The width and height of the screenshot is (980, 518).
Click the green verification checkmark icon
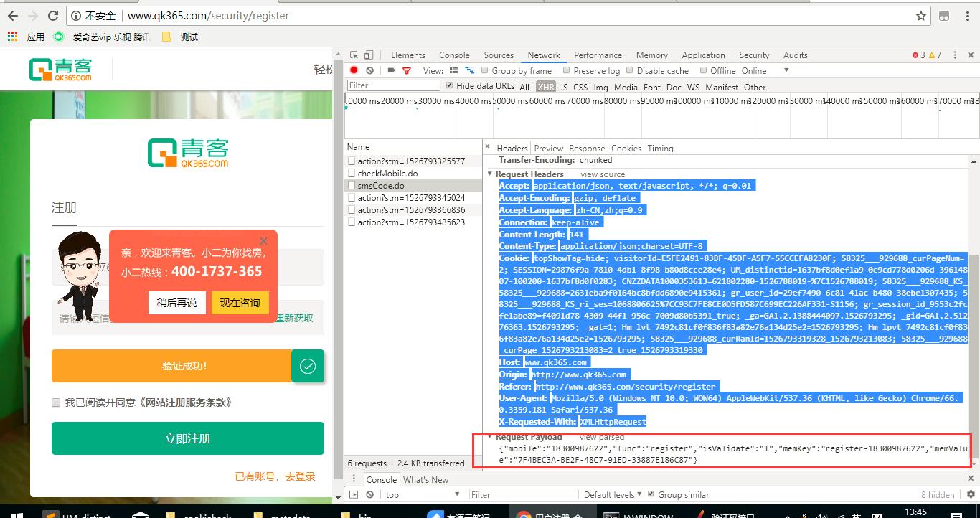(x=308, y=367)
